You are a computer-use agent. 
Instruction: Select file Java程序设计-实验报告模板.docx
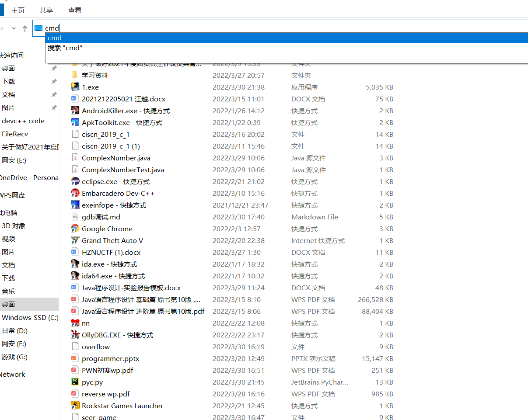[131, 288]
